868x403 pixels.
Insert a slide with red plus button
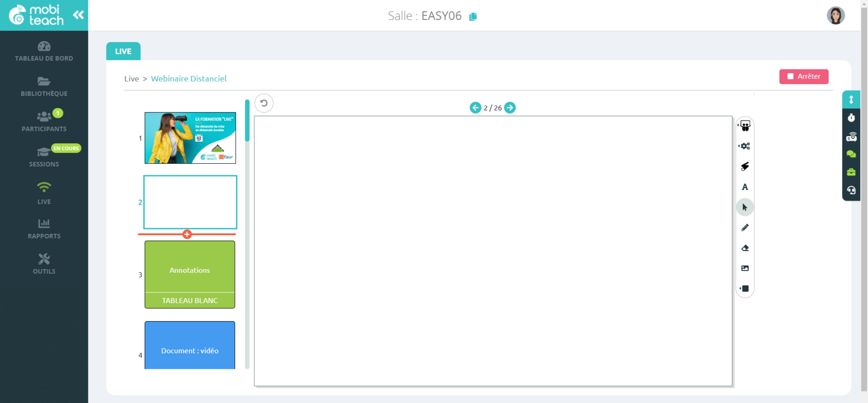[x=187, y=234]
